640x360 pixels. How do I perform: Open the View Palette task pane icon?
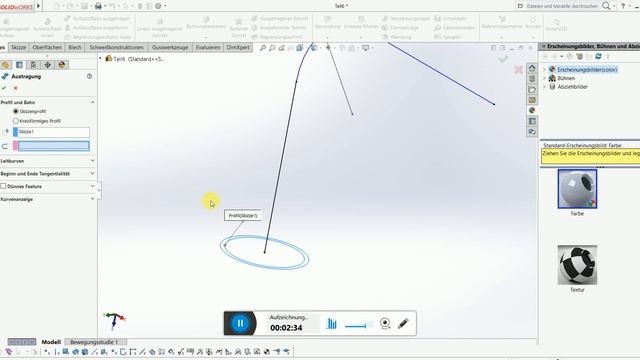coord(532,100)
